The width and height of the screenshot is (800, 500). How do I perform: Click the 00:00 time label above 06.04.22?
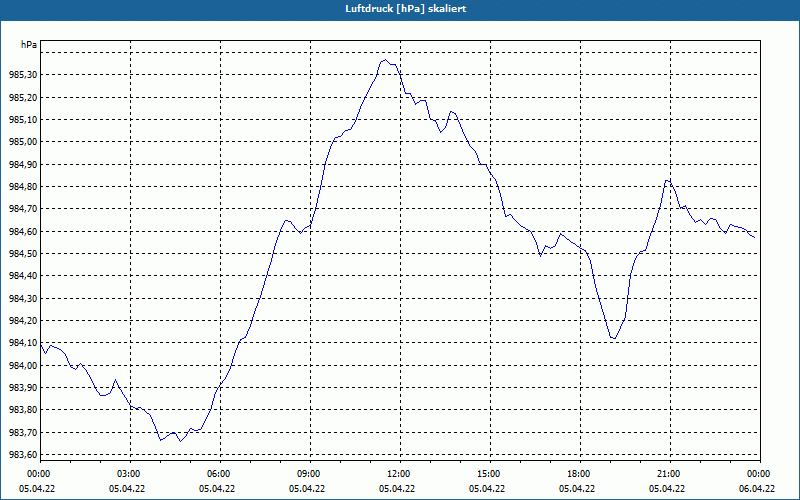tap(760, 474)
